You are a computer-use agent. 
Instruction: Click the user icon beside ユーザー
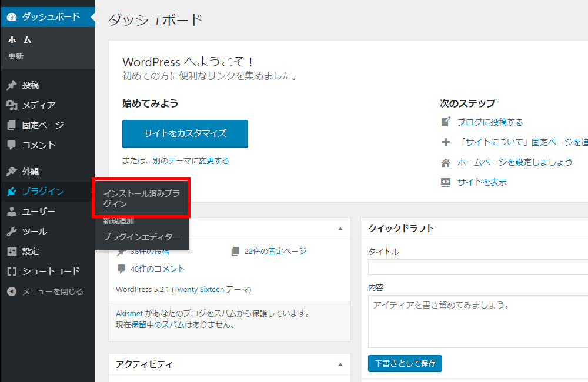(x=11, y=212)
